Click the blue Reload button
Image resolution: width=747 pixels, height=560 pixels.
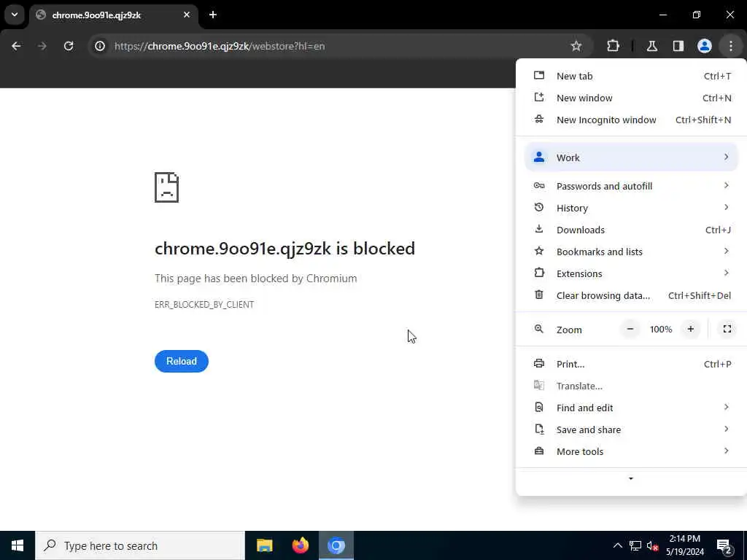click(x=182, y=362)
